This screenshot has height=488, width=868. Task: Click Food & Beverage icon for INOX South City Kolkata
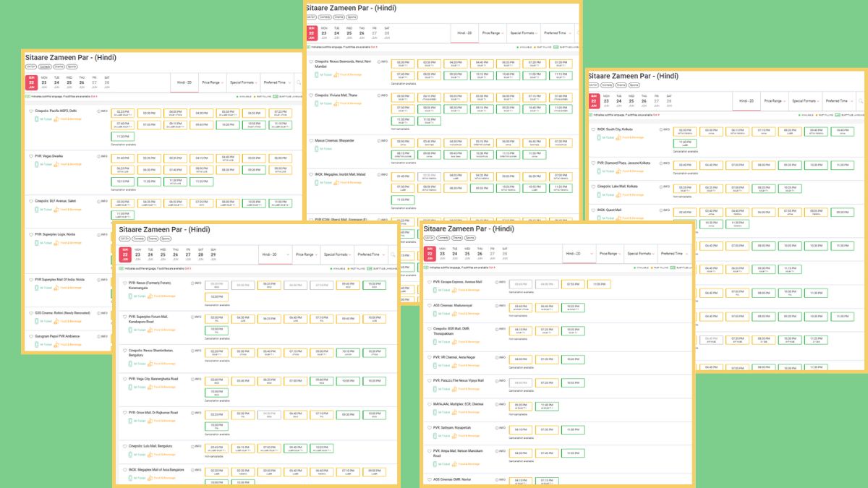click(x=631, y=137)
